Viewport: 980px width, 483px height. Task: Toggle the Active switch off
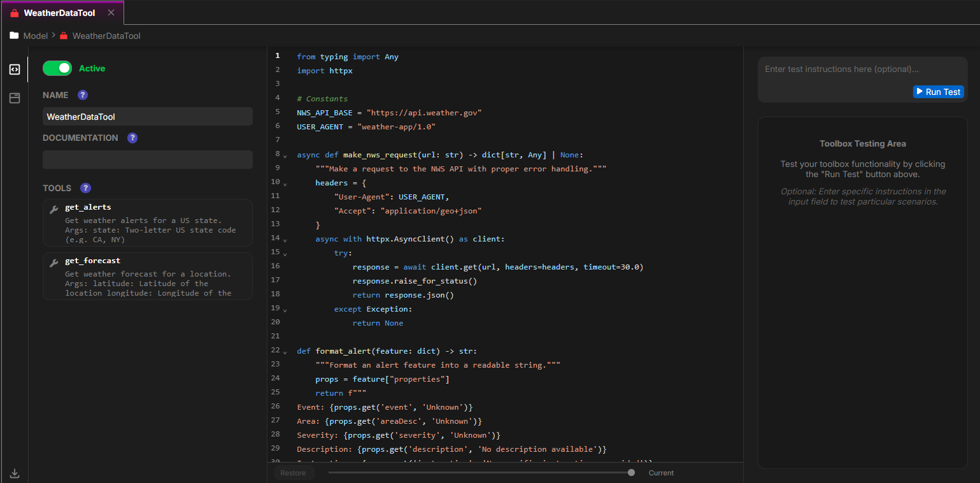coord(57,68)
